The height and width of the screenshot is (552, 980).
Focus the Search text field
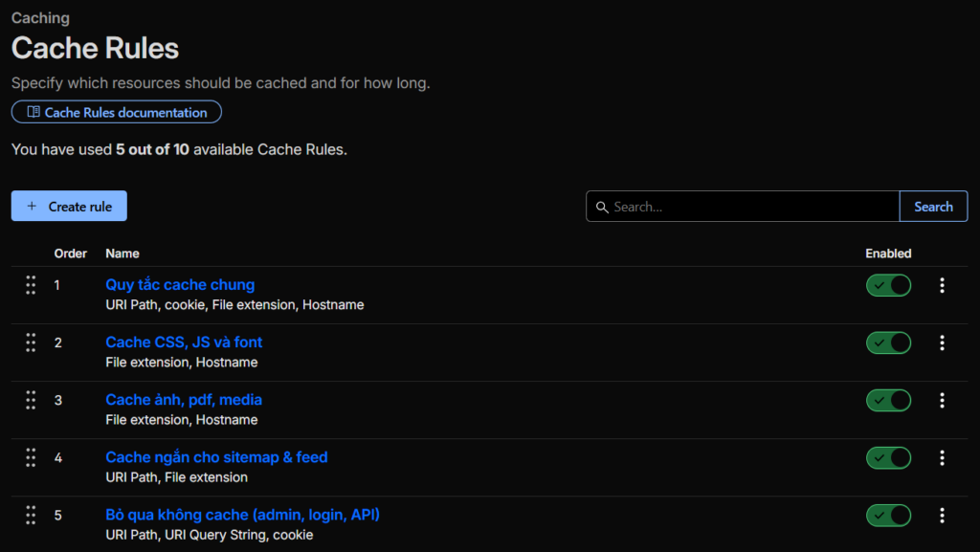[751, 207]
